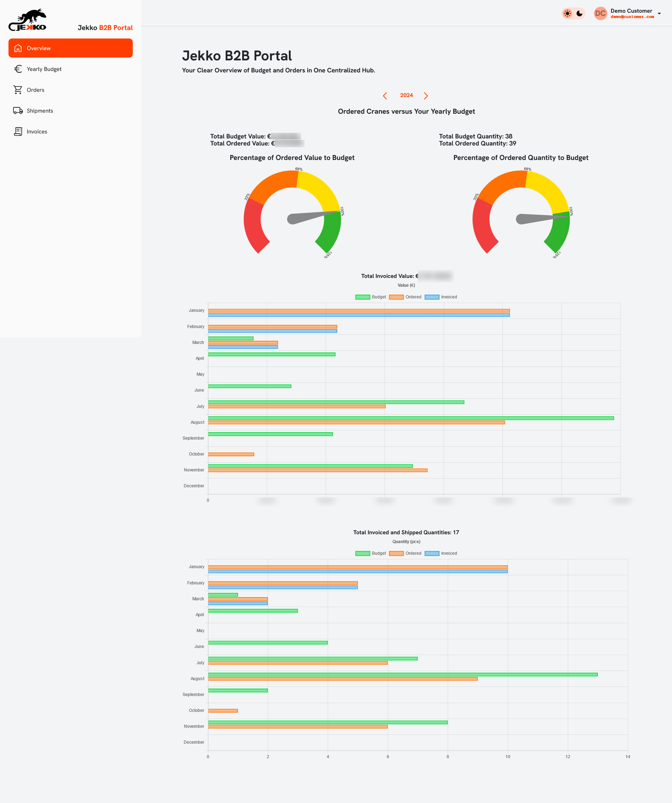Open the Invoices menu item
The image size is (672, 803).
pyautogui.click(x=70, y=132)
